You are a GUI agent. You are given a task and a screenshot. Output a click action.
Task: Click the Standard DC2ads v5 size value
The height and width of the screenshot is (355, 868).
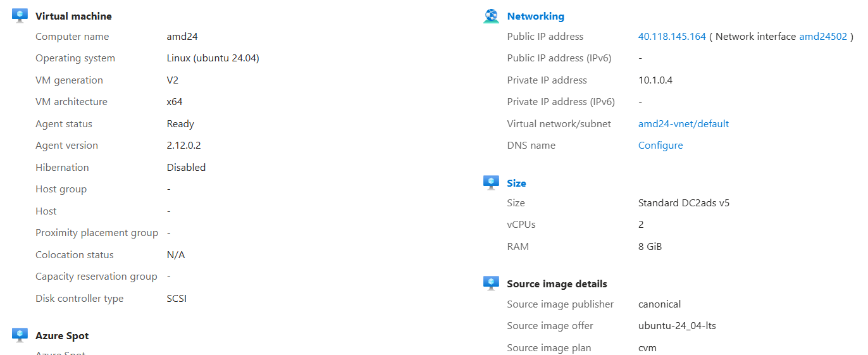click(684, 203)
